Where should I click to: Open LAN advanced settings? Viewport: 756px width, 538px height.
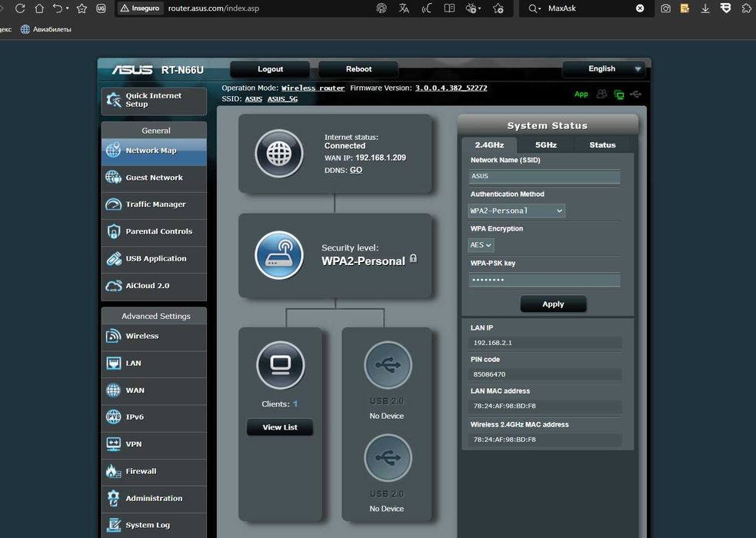(x=154, y=364)
